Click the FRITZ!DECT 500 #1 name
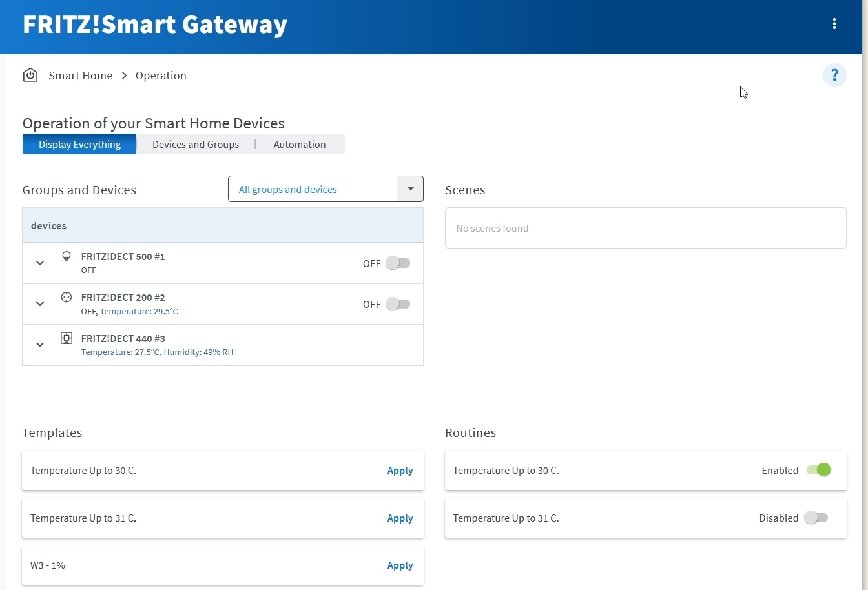 [x=123, y=256]
